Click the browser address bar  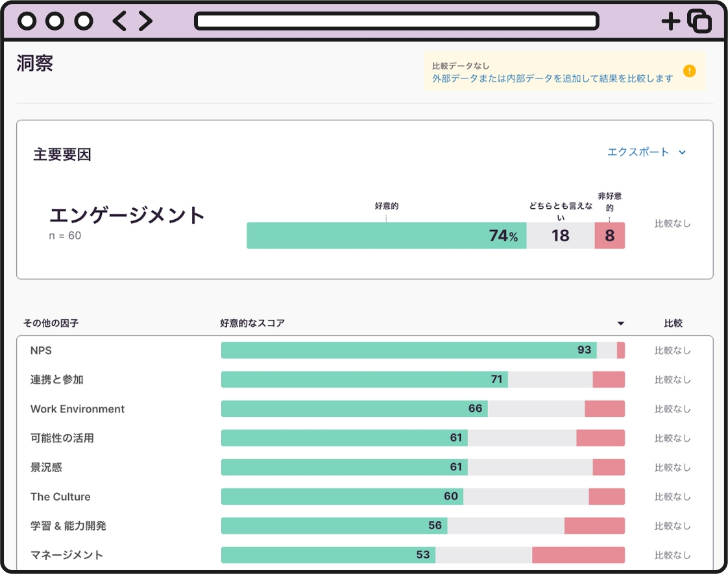396,21
